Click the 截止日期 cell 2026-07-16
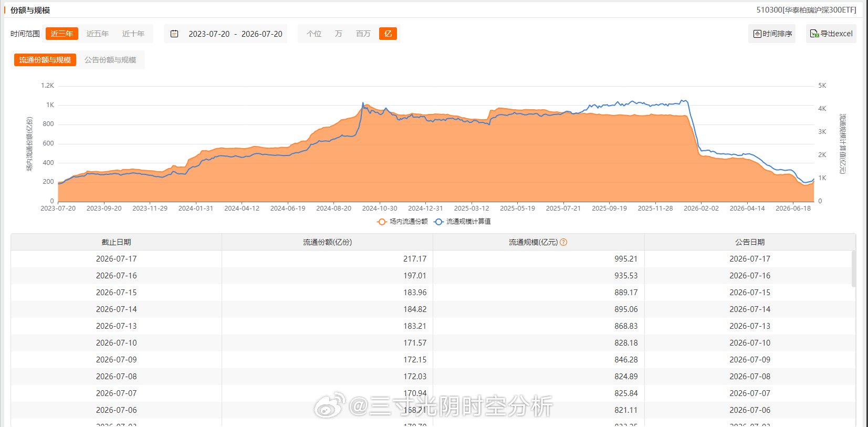 [x=117, y=276]
